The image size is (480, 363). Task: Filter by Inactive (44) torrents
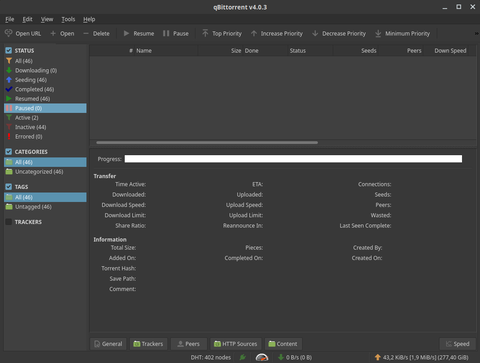coord(45,127)
